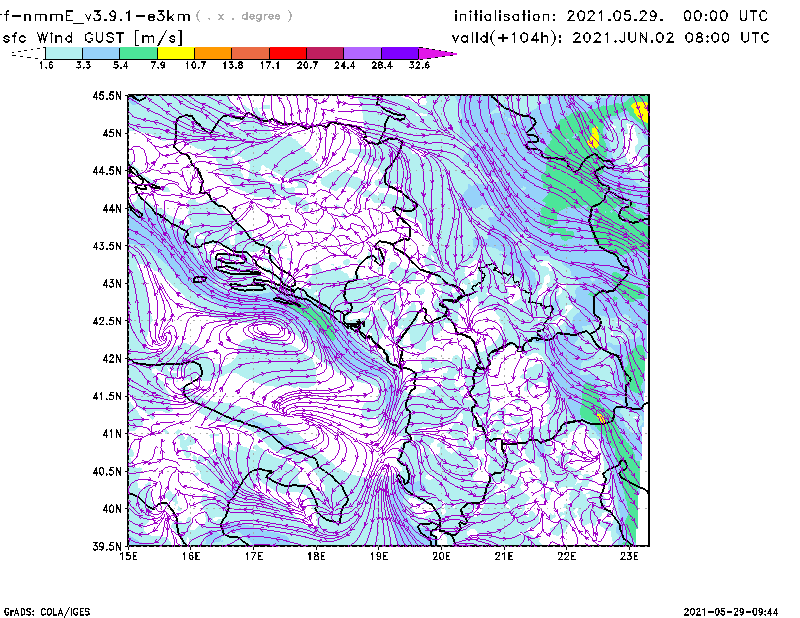
Task: Click the 5.4 colorbar value label
Action: 120,65
